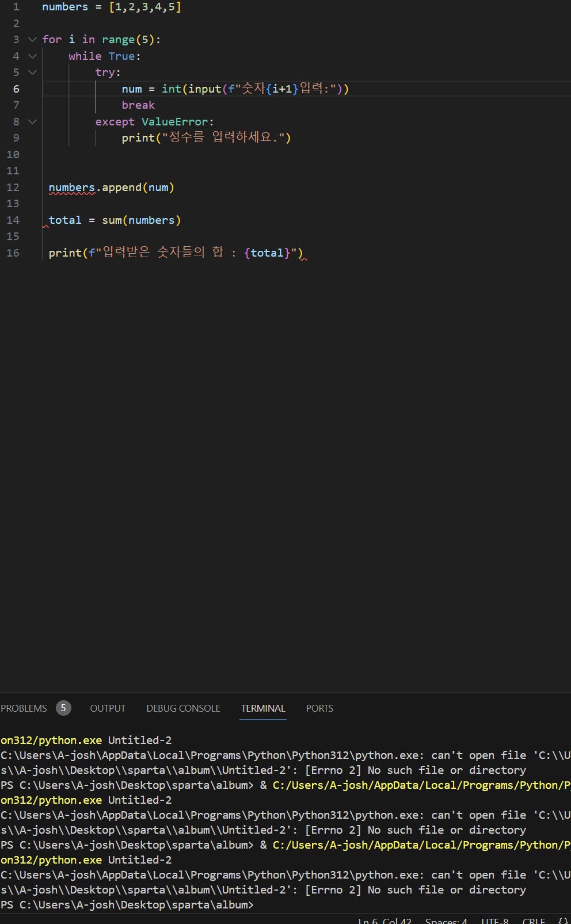Click the numbers list definition on line 1
The image size is (571, 924).
(x=112, y=7)
